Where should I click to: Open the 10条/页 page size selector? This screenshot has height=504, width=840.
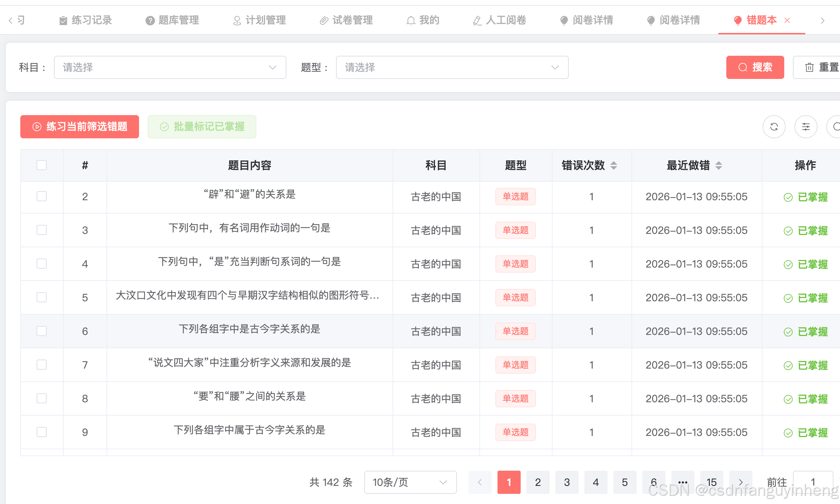410,482
